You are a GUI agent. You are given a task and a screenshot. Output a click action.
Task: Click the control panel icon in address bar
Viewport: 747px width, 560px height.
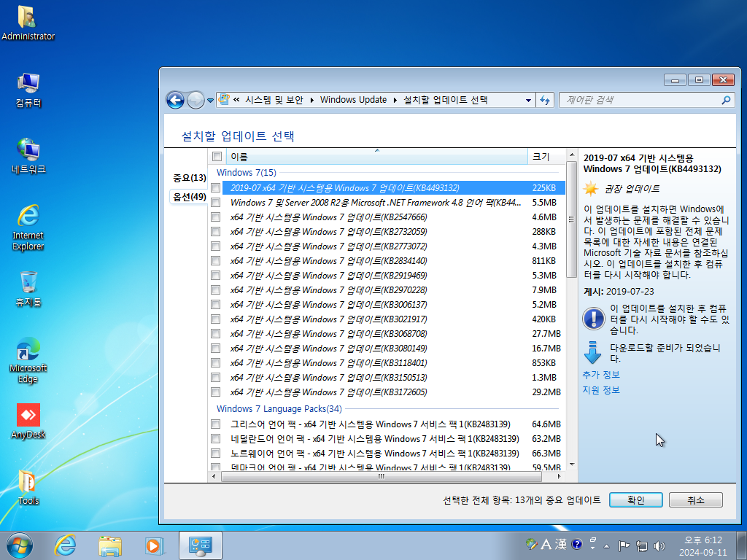[223, 99]
